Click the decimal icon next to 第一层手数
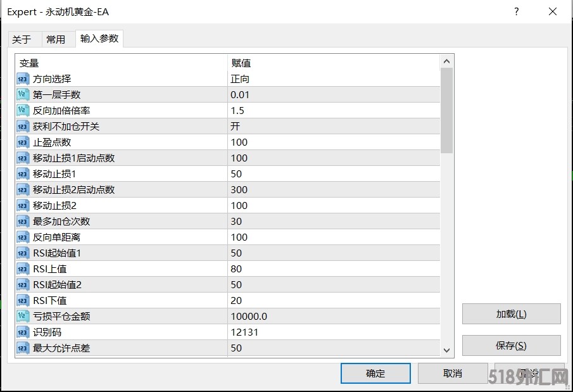This screenshot has width=573, height=392. 23,95
